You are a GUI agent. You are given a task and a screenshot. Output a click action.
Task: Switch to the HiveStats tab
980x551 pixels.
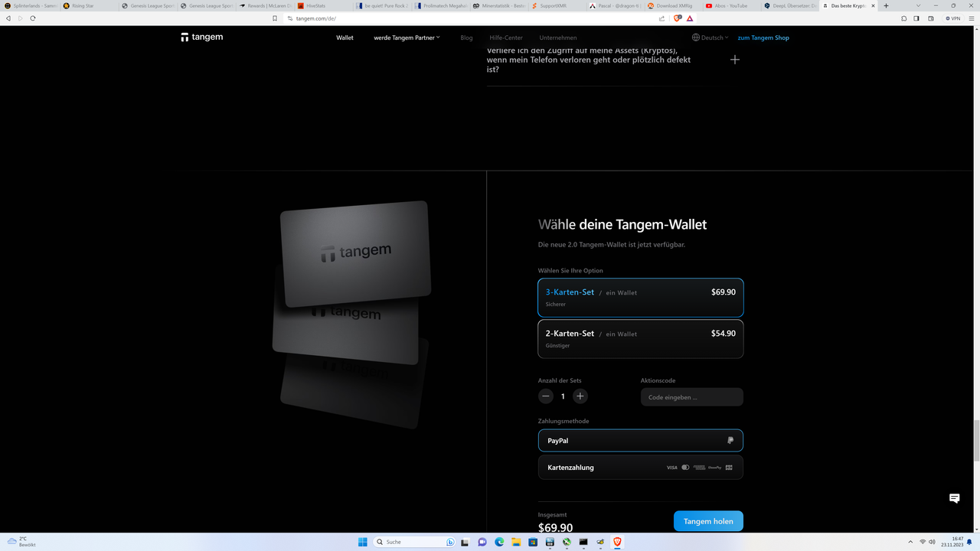click(x=322, y=5)
